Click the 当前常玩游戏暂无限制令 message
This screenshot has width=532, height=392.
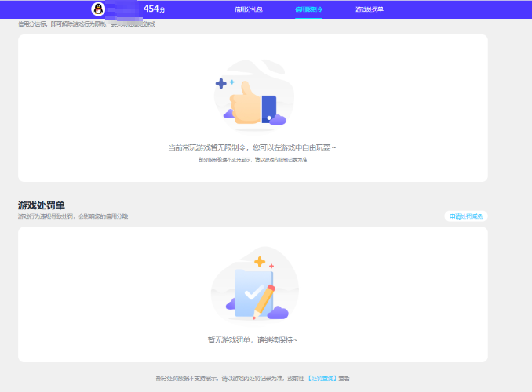coord(253,147)
